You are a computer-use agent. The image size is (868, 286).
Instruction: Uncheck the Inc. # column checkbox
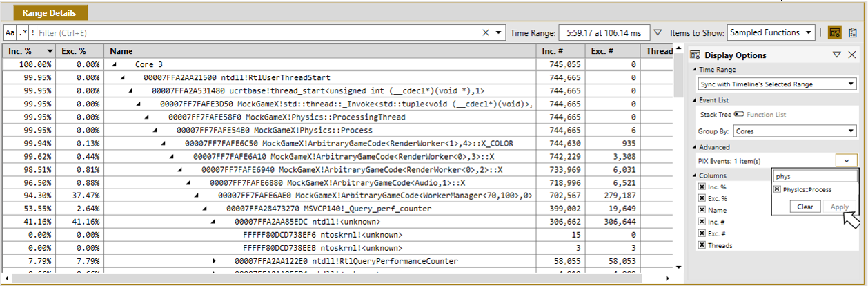[x=702, y=222]
